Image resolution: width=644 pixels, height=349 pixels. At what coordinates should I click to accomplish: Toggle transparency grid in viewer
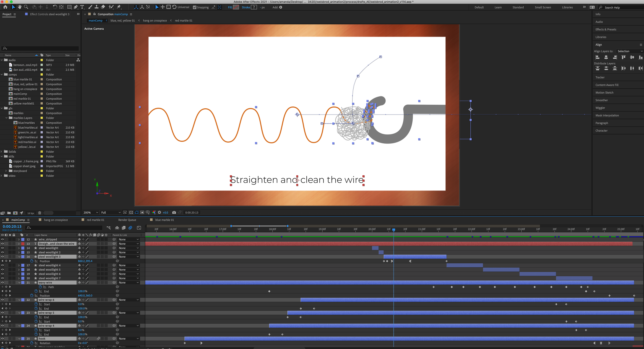pos(131,212)
